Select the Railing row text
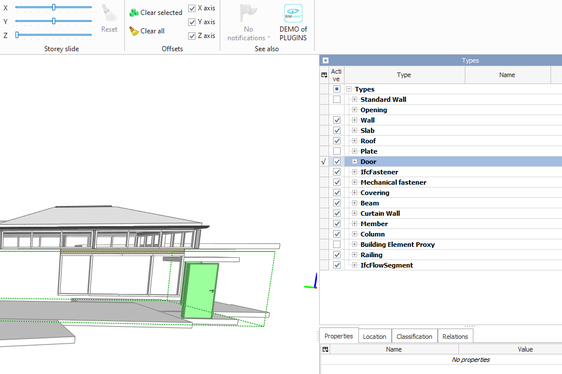 (x=371, y=255)
